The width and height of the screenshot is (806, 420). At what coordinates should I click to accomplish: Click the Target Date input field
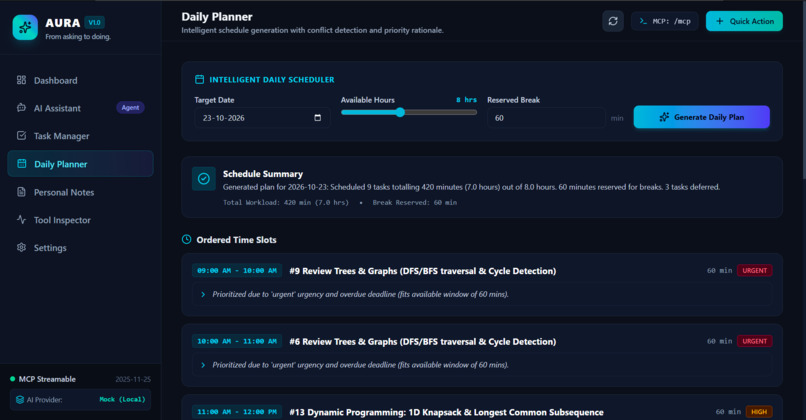262,118
